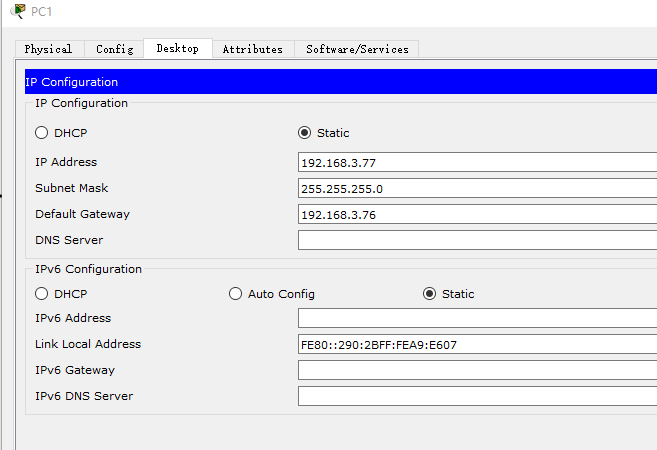Select Static for IPv6 configuration
Screen dimensions: 657x450
[x=430, y=294]
